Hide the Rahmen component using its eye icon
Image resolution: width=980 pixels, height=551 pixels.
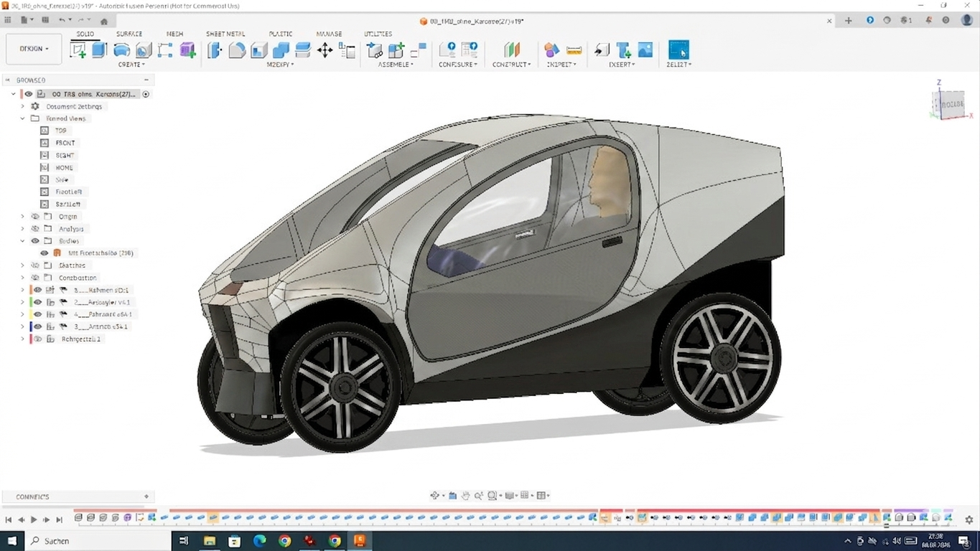click(38, 291)
